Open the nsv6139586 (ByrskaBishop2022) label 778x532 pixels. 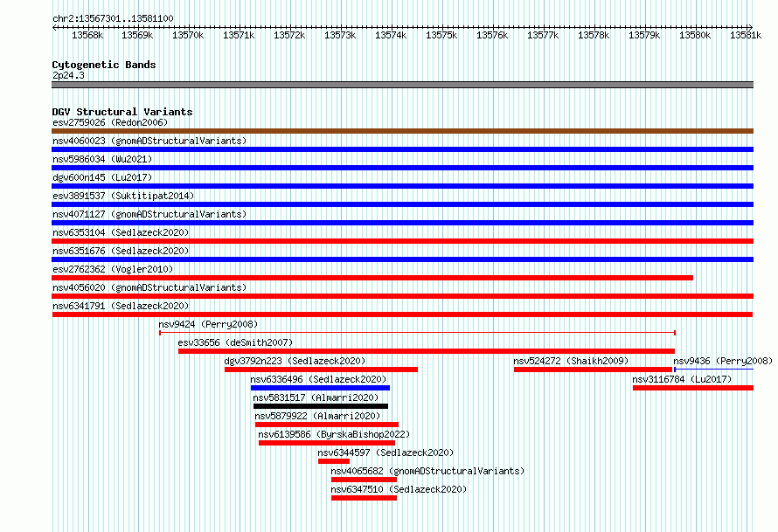pyautogui.click(x=334, y=434)
